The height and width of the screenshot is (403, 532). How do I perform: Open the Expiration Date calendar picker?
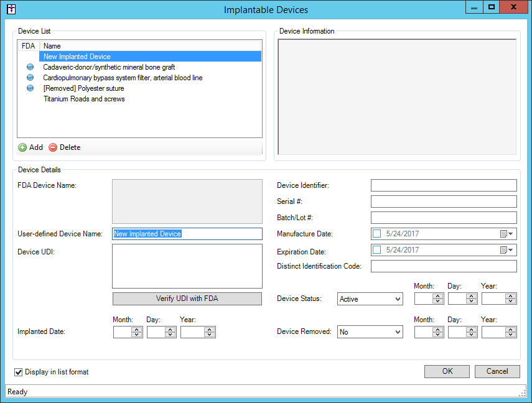tap(506, 250)
